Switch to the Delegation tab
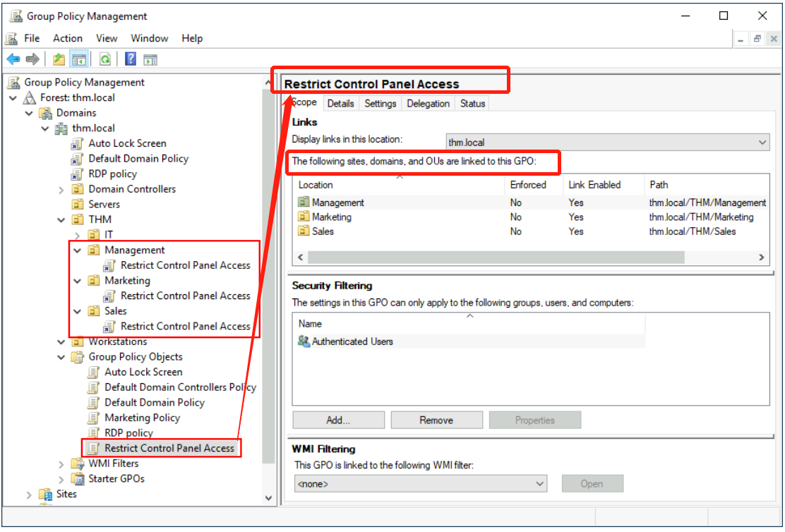The image size is (785, 532). [x=428, y=104]
